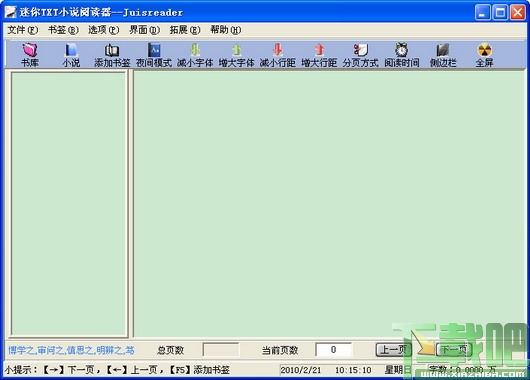Image resolution: width=530 pixels, height=380 pixels.
Task: Go to previous page with 上一页
Action: (x=393, y=350)
